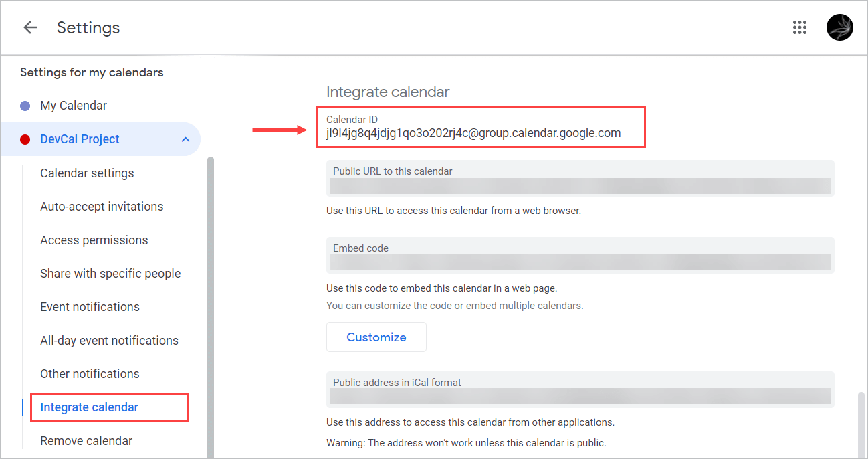The width and height of the screenshot is (868, 459).
Task: Click the Customize button
Action: (376, 337)
